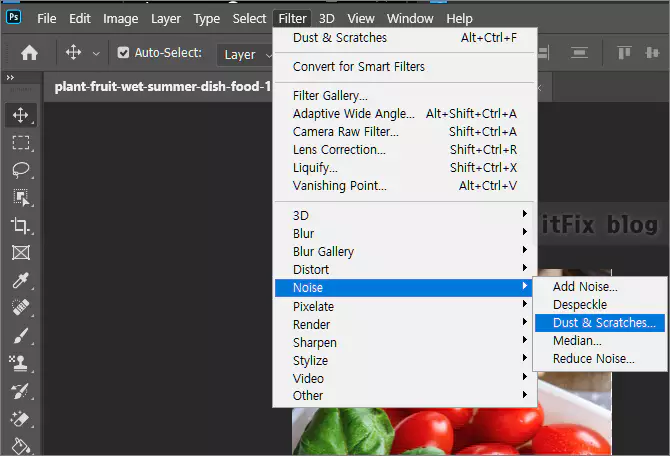Click the align vertical centers icon

click(x=579, y=53)
